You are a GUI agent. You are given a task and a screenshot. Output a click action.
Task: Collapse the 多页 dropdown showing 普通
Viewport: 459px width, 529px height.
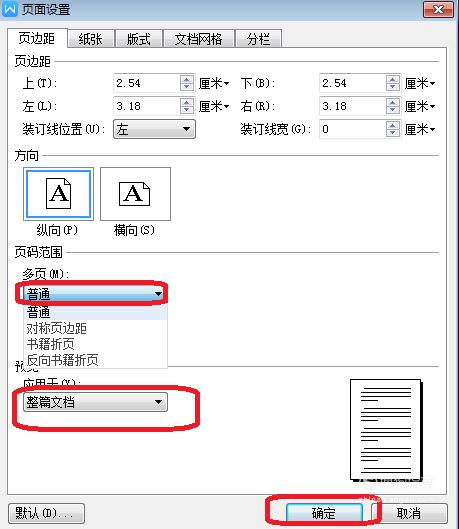tap(94, 294)
